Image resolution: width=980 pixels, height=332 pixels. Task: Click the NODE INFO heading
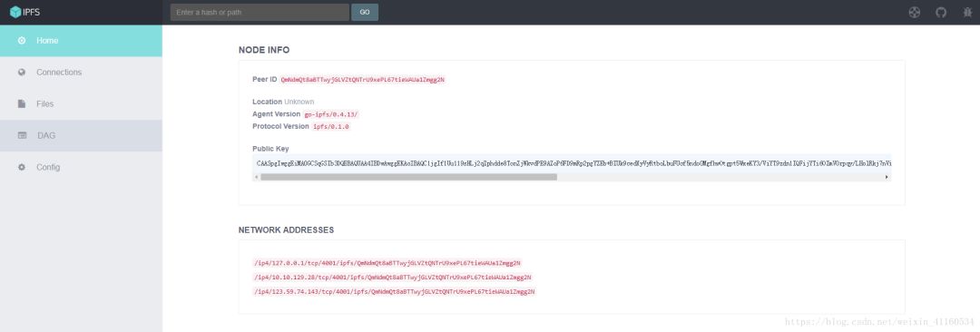point(264,50)
